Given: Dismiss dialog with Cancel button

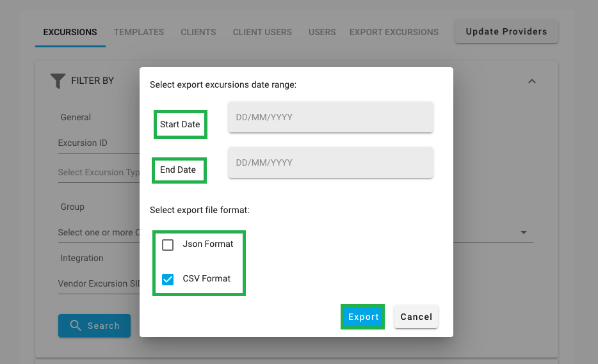Looking at the screenshot, I should pyautogui.click(x=416, y=317).
